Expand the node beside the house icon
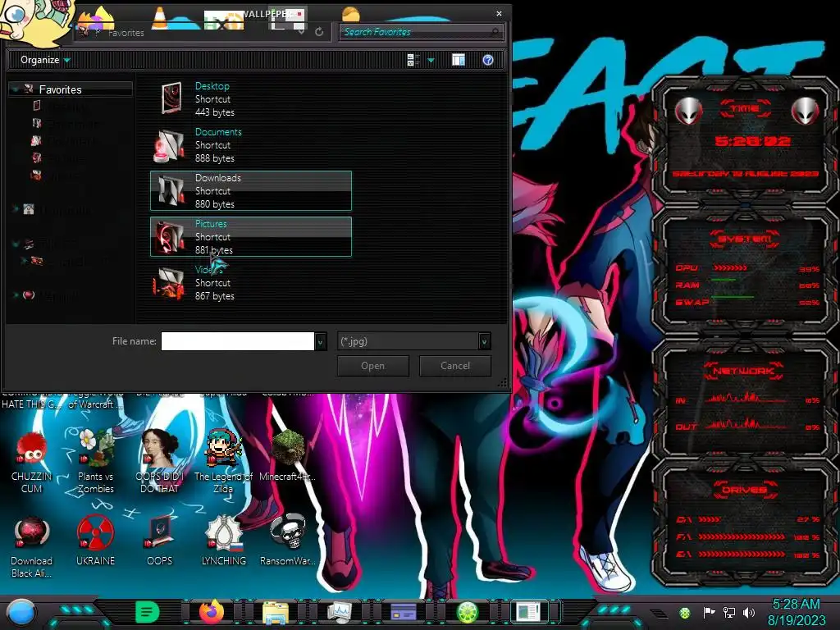Image resolution: width=840 pixels, height=630 pixels. (15, 209)
